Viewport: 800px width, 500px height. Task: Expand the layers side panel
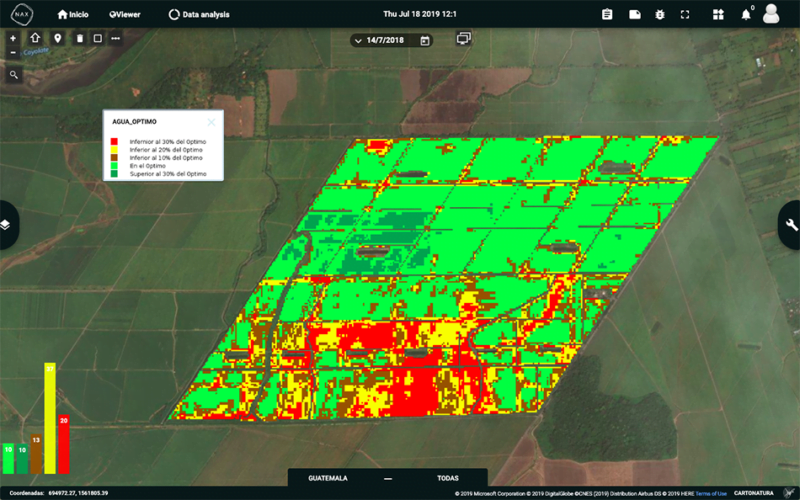pos(6,224)
